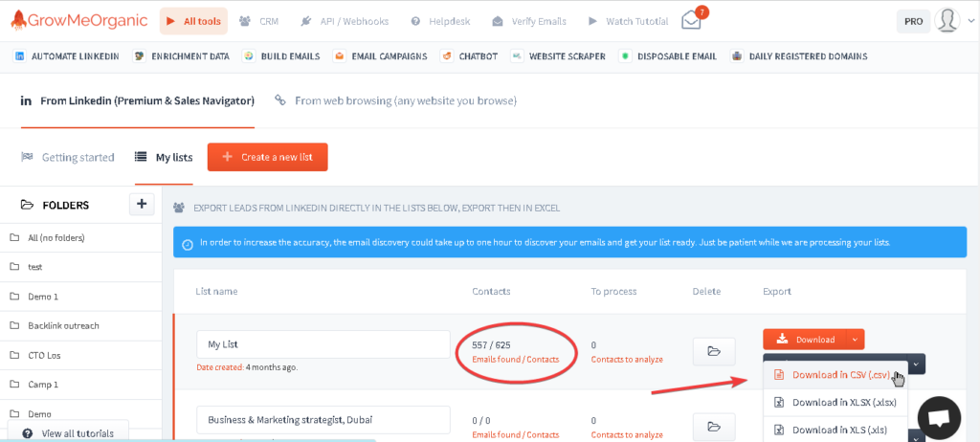The image size is (980, 442).
Task: Open the Helpdesk link
Action: pos(440,21)
